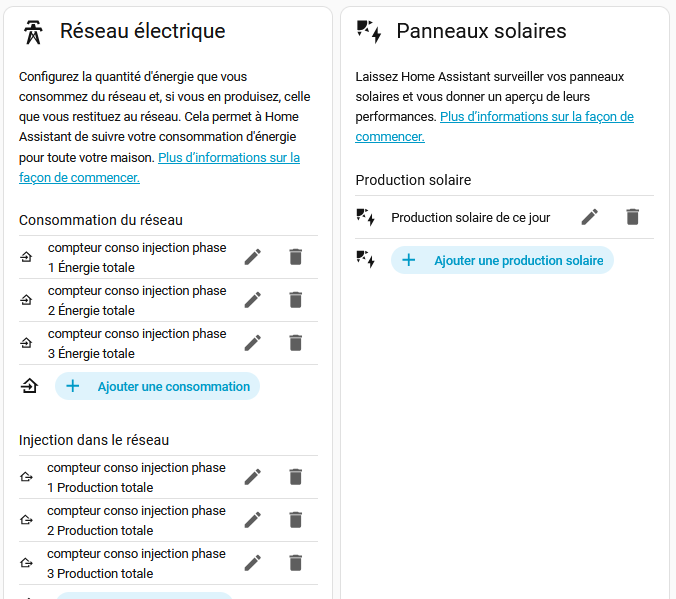Click the Panneaux solaires header icon
The height and width of the screenshot is (599, 676).
point(369,32)
